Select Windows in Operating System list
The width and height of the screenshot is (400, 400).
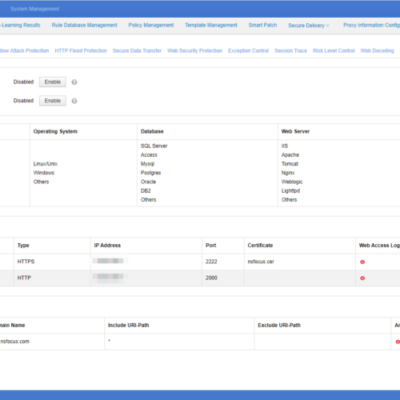[x=44, y=173]
